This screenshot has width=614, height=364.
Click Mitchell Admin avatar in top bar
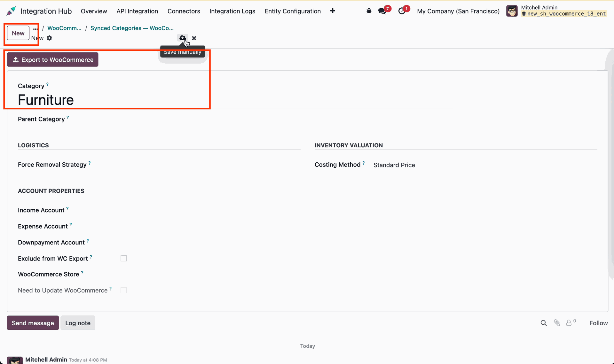(512, 11)
